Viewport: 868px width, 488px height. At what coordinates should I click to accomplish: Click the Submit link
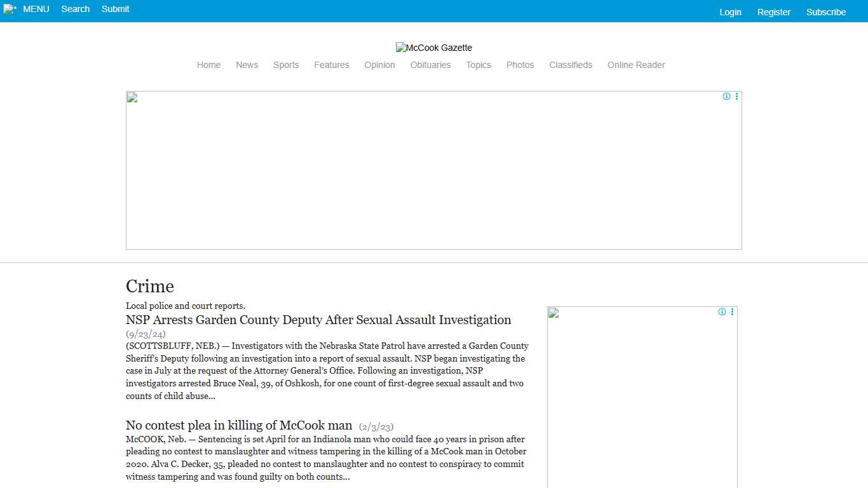[x=115, y=9]
